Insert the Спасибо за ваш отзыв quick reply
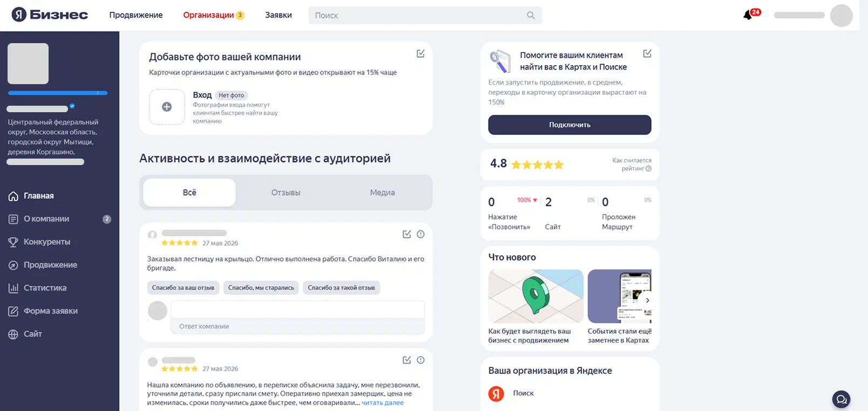The width and height of the screenshot is (868, 411). pos(183,287)
